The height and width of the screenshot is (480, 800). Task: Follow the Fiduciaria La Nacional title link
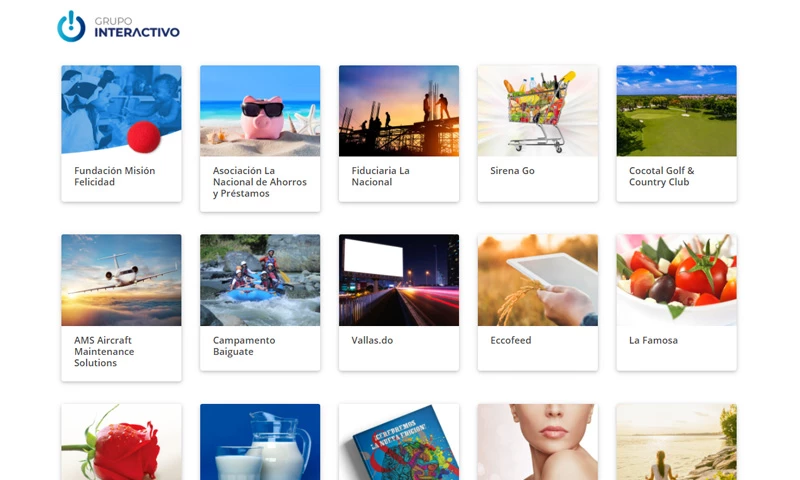tap(381, 176)
